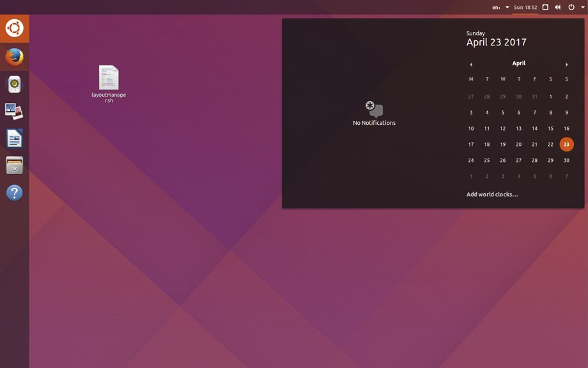The width and height of the screenshot is (588, 368).
Task: Click the Add world clocks… link
Action: [x=492, y=195]
